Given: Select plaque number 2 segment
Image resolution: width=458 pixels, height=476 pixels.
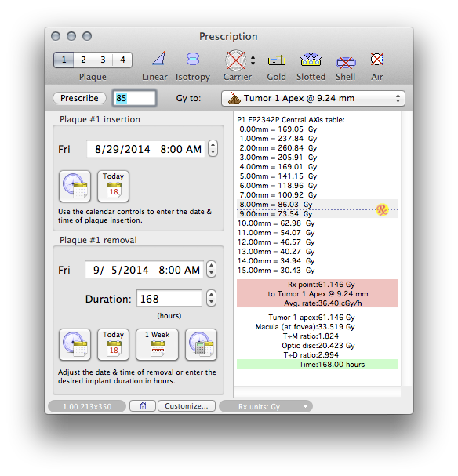Looking at the screenshot, I should [83, 60].
